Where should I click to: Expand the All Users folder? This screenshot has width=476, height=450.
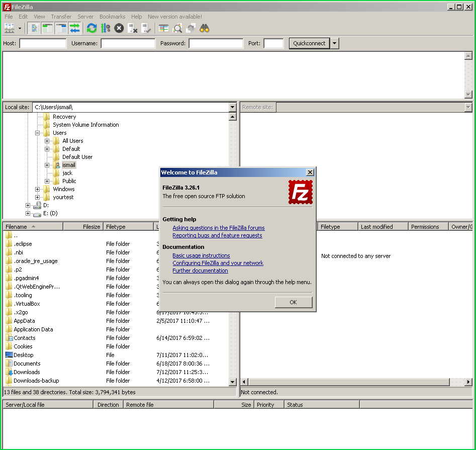47,141
